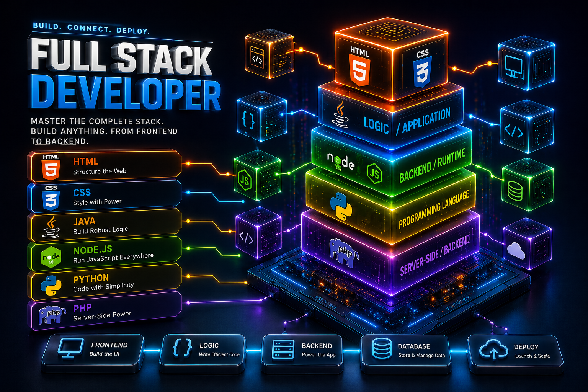Click the monitor icon in the FRONTEND step
Screen dimensions: 588x392
70,348
